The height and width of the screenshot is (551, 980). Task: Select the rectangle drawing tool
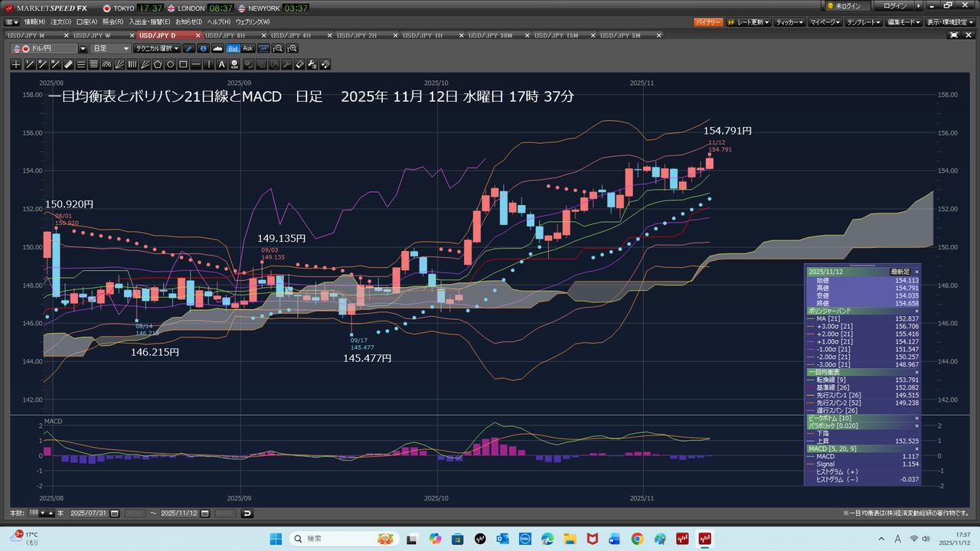click(184, 64)
